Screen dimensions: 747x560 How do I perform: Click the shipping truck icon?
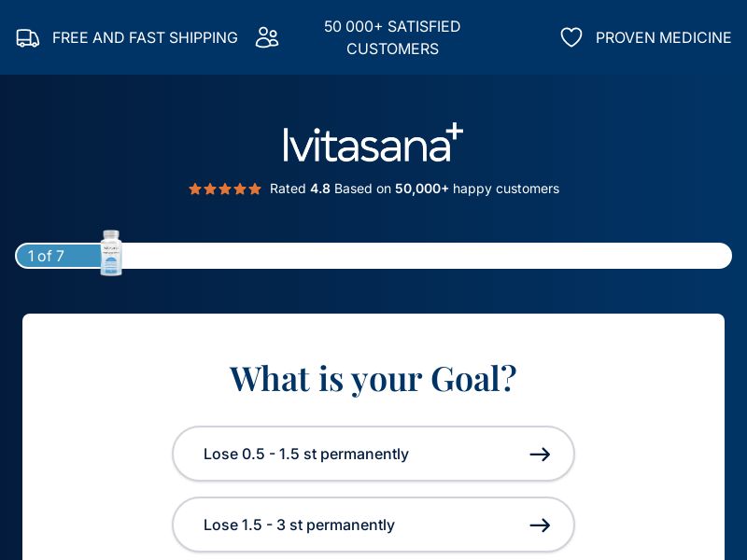(27, 37)
